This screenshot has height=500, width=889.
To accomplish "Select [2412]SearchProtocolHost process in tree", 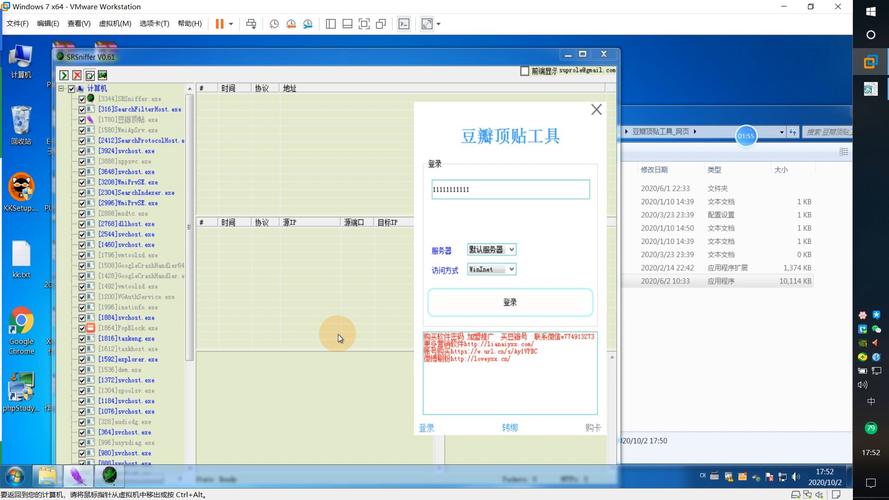I will coord(141,141).
